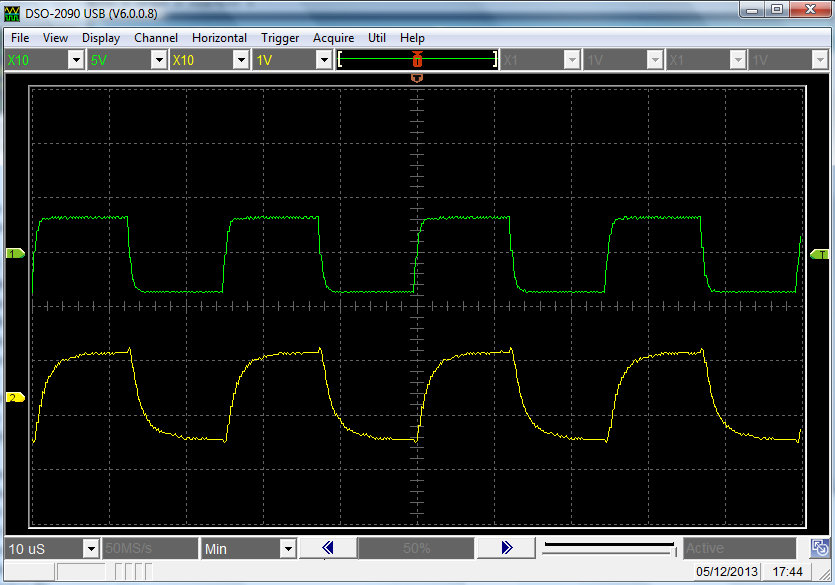Click the right double-arrow scroll button
This screenshot has height=585, width=835.
[x=506, y=548]
